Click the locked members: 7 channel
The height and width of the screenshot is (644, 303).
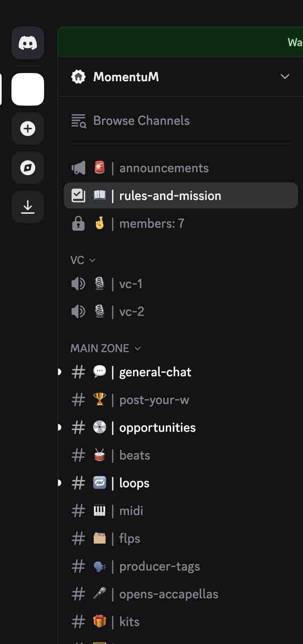pos(151,224)
